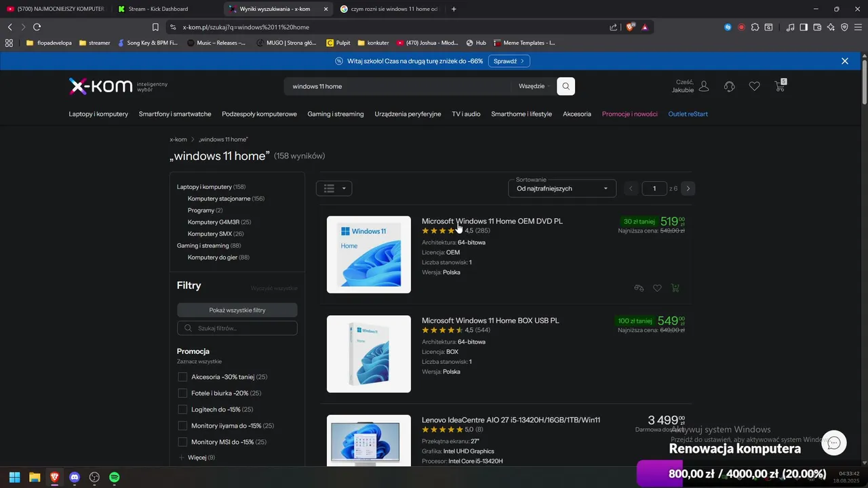Open TV i audio menu

[466, 114]
